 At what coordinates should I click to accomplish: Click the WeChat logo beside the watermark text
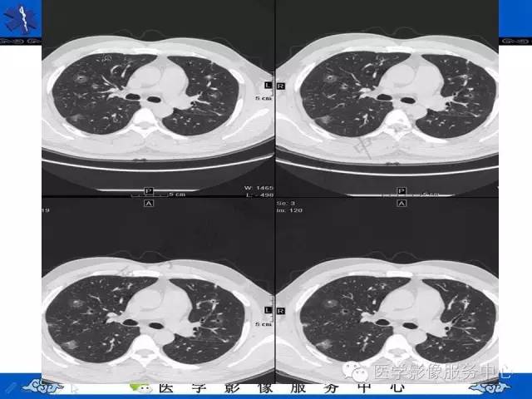coord(356,372)
